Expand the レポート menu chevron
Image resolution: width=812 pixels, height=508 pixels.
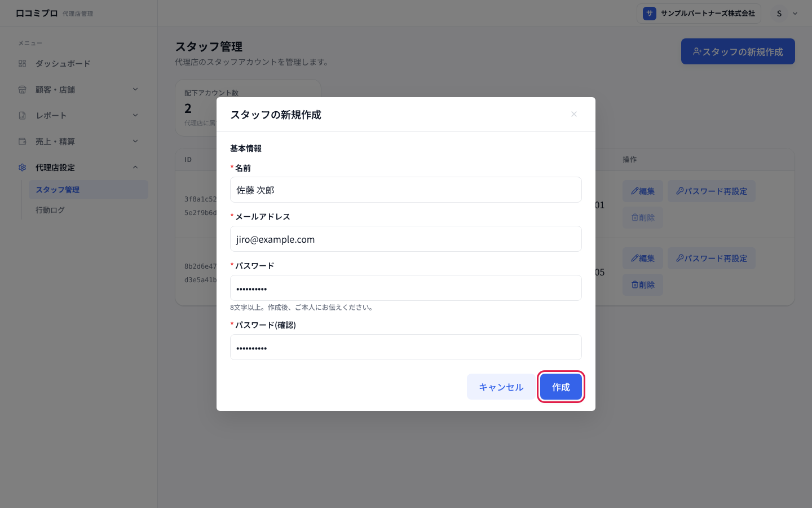[135, 115]
